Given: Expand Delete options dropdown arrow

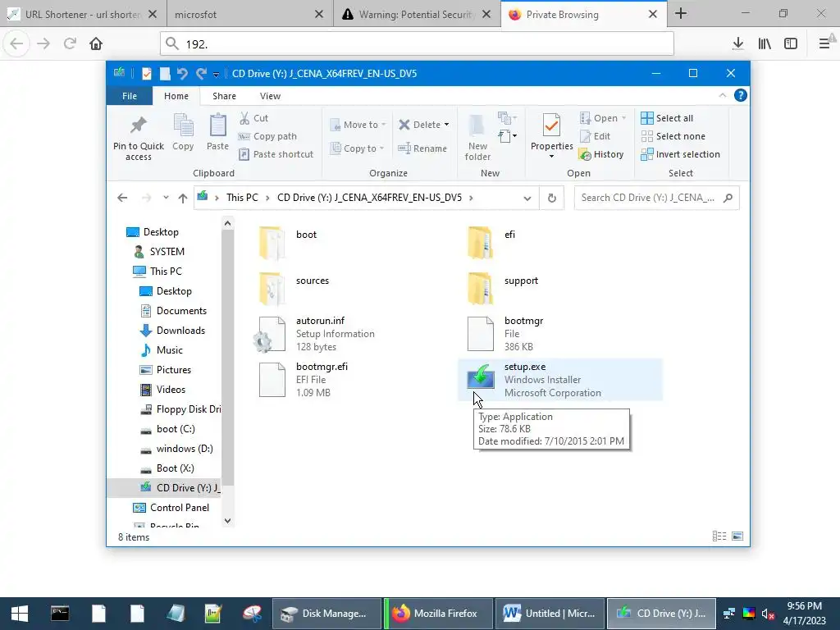Looking at the screenshot, I should click(446, 125).
